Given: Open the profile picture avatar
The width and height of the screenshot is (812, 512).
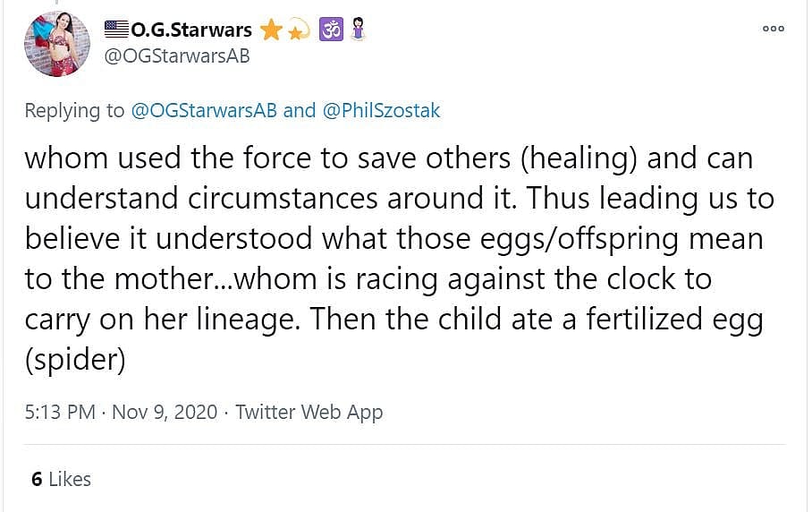Looking at the screenshot, I should (57, 45).
